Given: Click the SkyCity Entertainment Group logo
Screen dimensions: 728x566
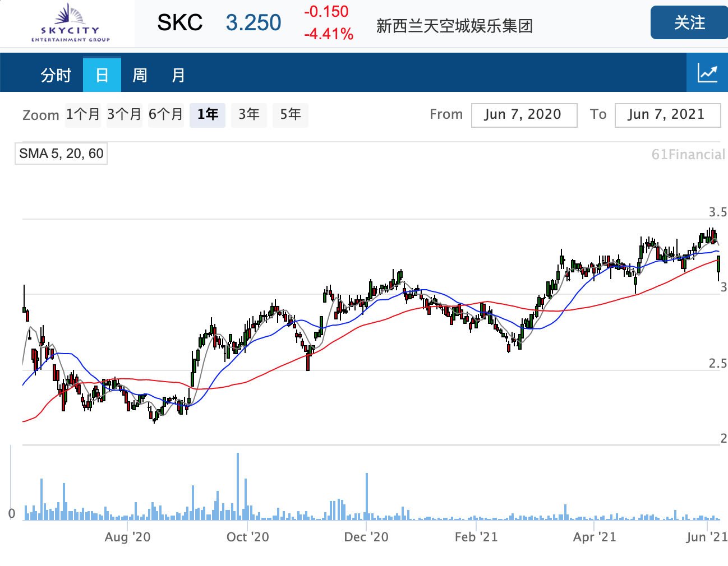Looking at the screenshot, I should [70, 24].
